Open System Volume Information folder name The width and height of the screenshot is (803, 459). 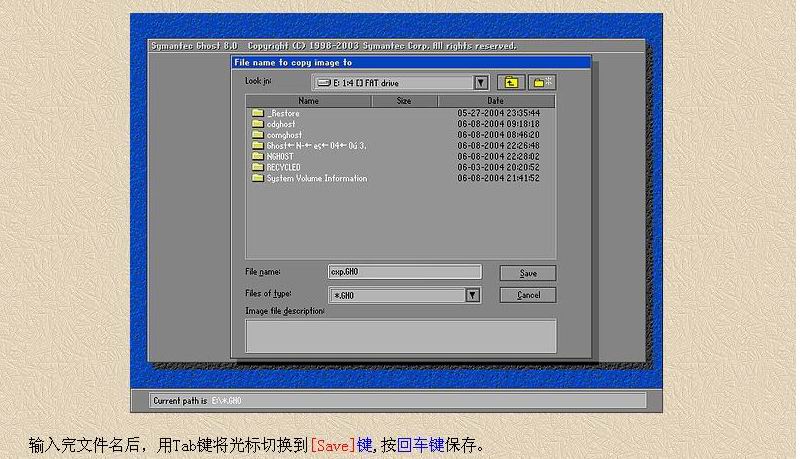tap(317, 178)
